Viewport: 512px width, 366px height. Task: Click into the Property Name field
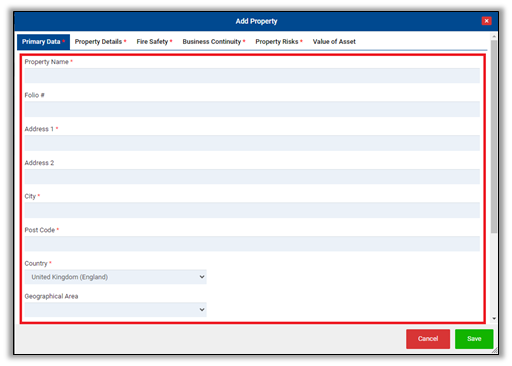click(252, 76)
